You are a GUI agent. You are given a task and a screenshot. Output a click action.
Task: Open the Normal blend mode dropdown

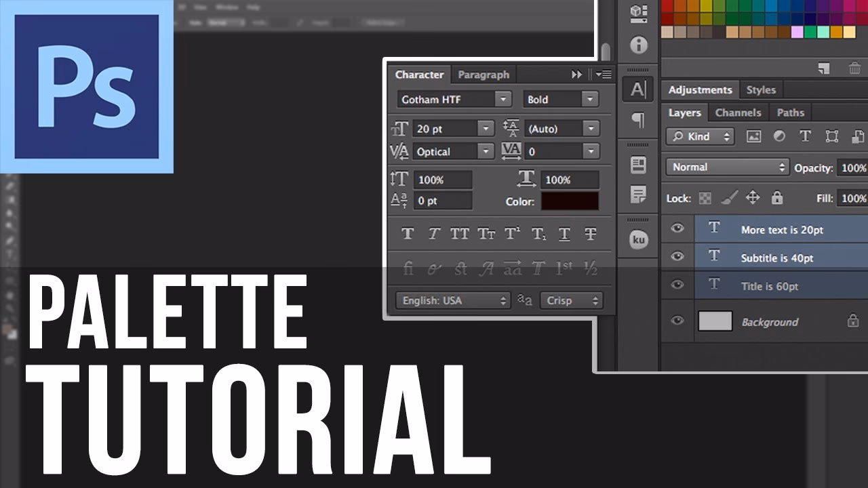[727, 167]
